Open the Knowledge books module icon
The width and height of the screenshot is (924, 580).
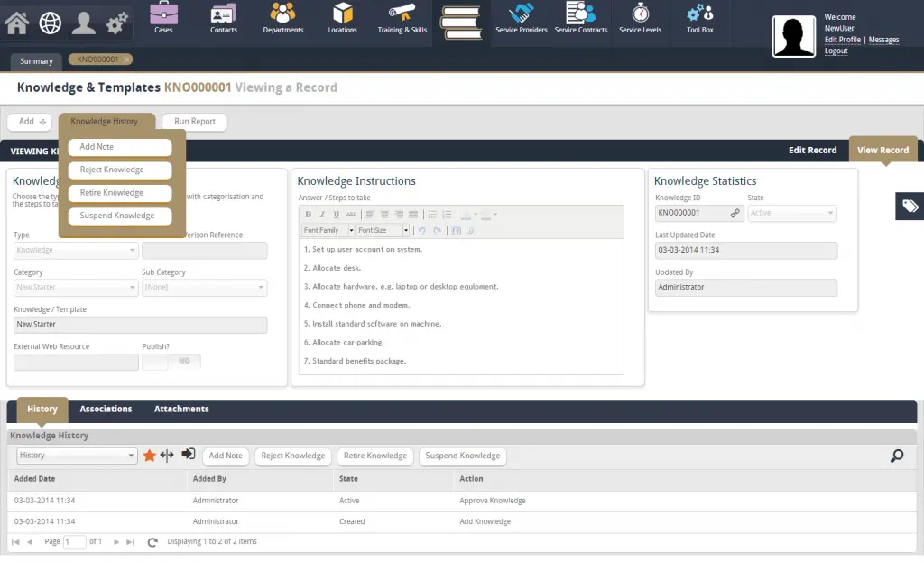[x=461, y=23]
